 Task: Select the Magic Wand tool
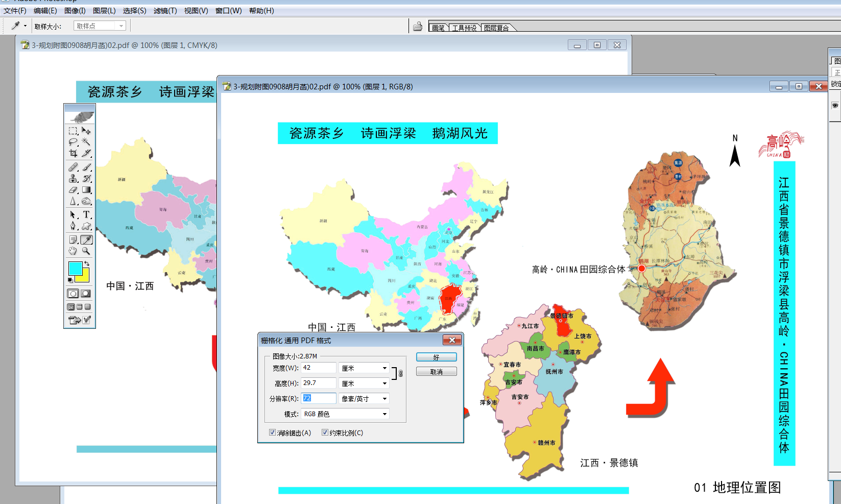(86, 142)
